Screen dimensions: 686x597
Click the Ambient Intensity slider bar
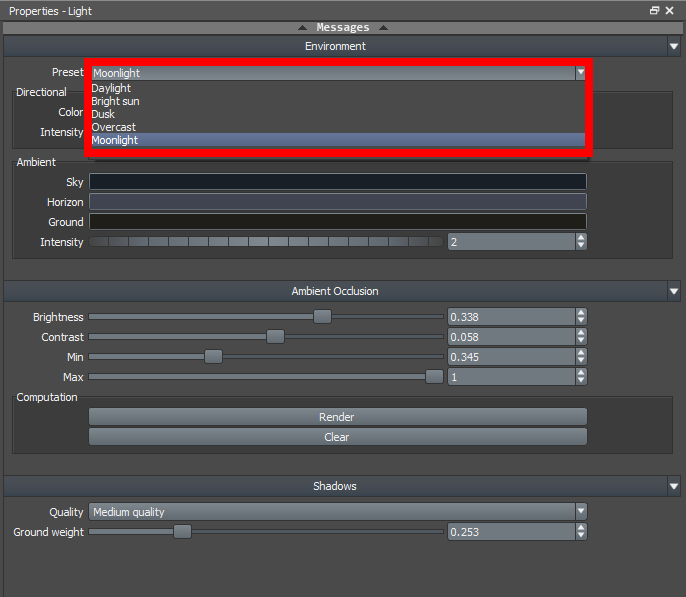pos(266,242)
